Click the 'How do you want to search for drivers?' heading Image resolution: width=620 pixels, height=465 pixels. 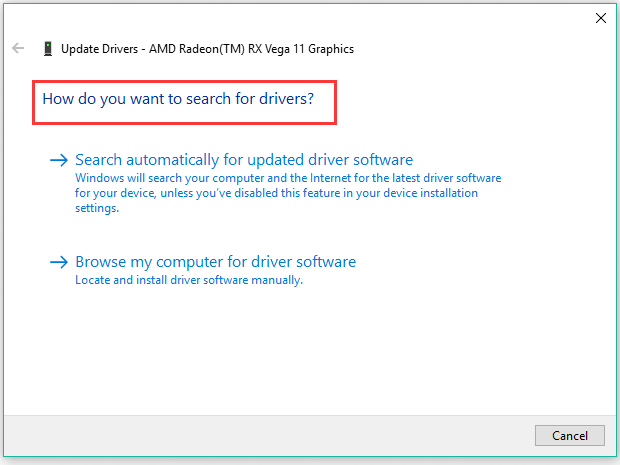tap(178, 99)
